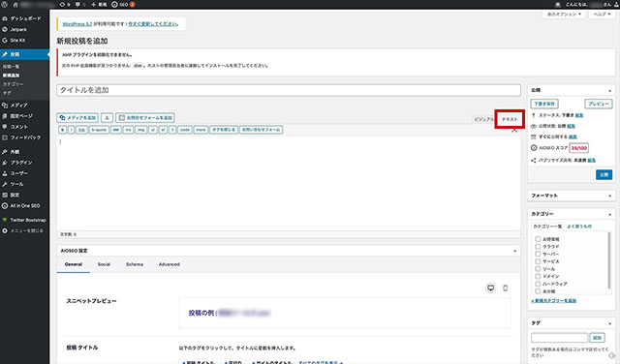Click the タイトルを追加 title field
Image resolution: width=620 pixels, height=364 pixels.
[x=289, y=90]
